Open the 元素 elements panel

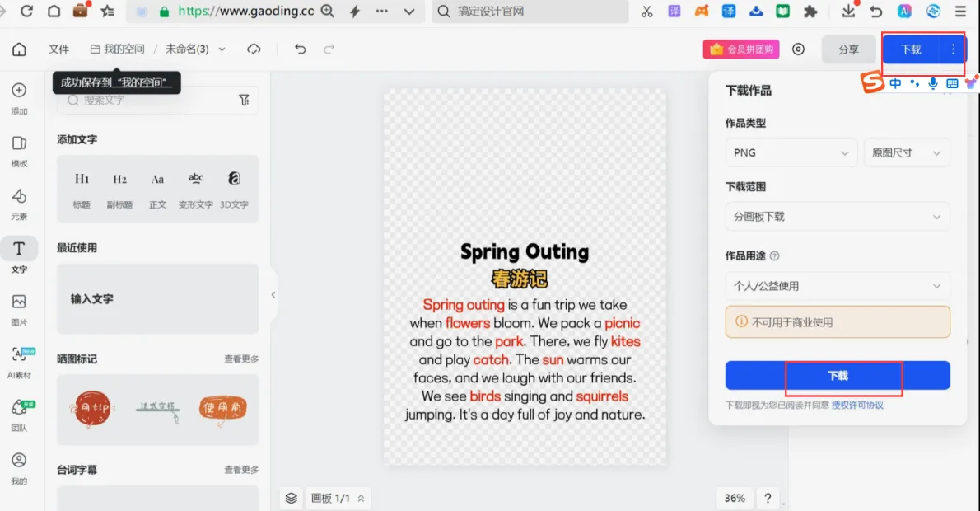(x=20, y=204)
